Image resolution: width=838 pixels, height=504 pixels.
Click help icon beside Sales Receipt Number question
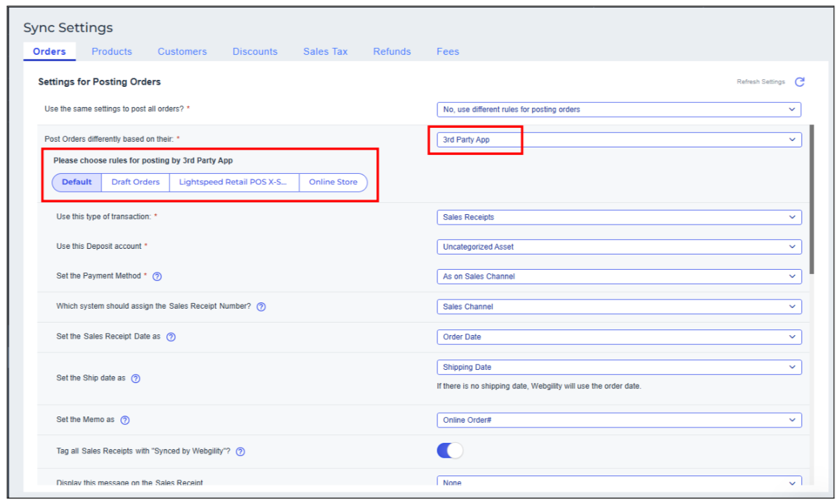pos(261,307)
